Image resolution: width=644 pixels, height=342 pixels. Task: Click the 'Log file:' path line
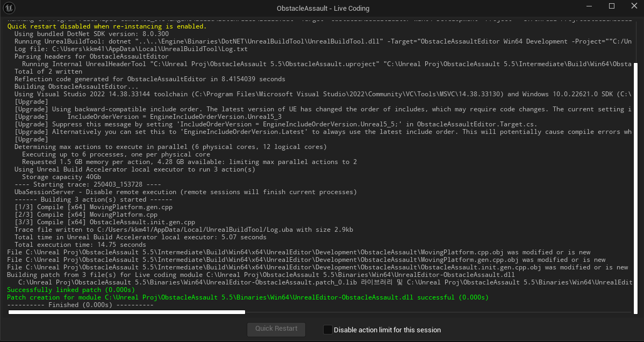tap(131, 49)
